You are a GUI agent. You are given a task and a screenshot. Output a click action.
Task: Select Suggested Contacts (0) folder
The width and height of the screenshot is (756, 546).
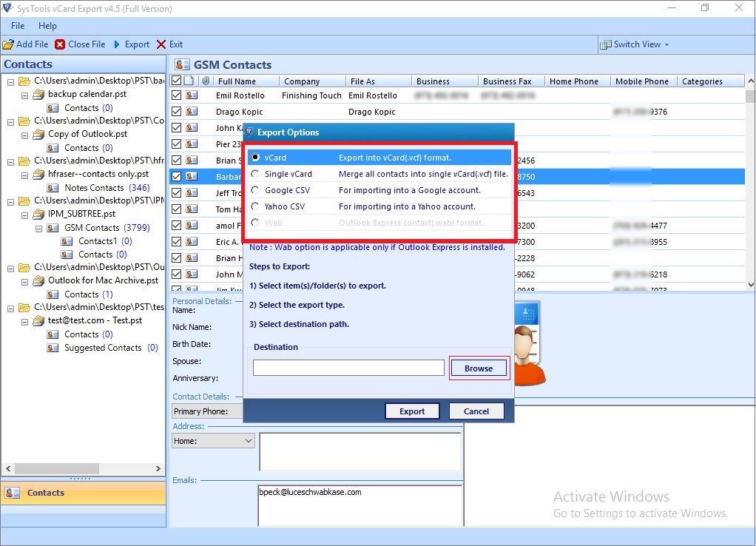tap(112, 348)
